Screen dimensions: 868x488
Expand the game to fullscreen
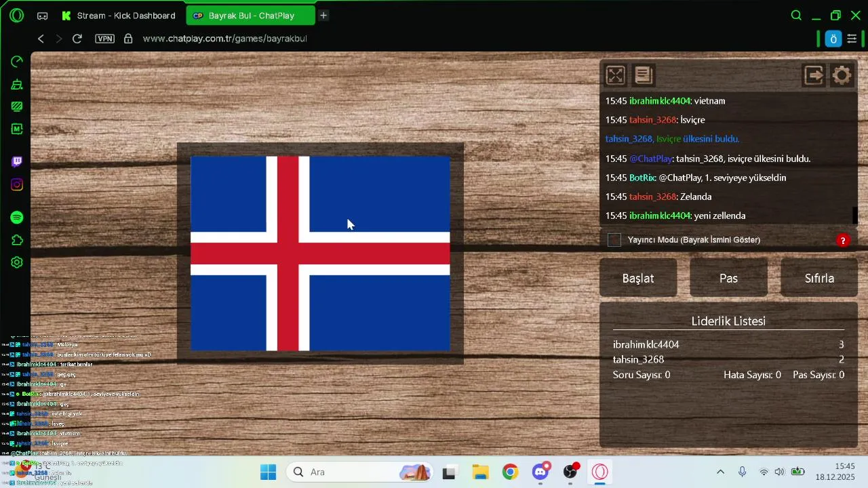click(615, 75)
